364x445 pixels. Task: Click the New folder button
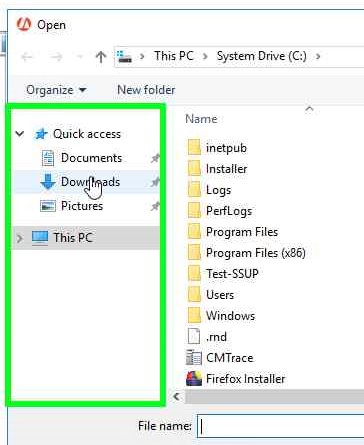pos(146,90)
